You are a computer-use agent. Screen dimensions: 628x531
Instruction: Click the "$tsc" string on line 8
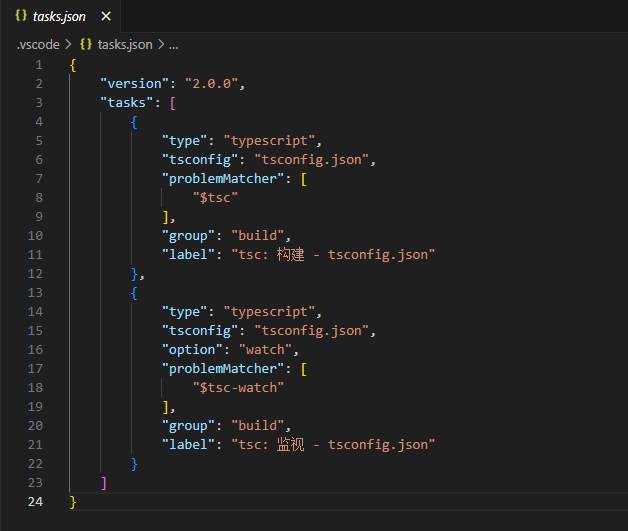coord(215,198)
